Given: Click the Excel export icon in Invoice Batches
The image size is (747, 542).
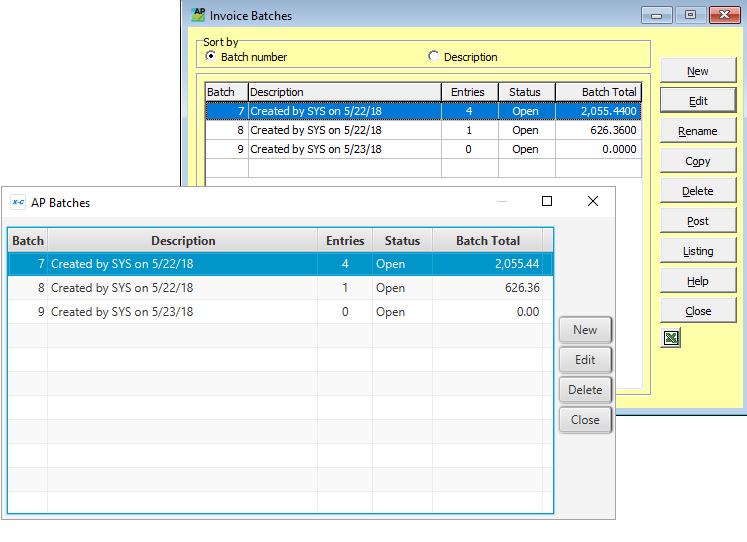Looking at the screenshot, I should click(x=671, y=338).
